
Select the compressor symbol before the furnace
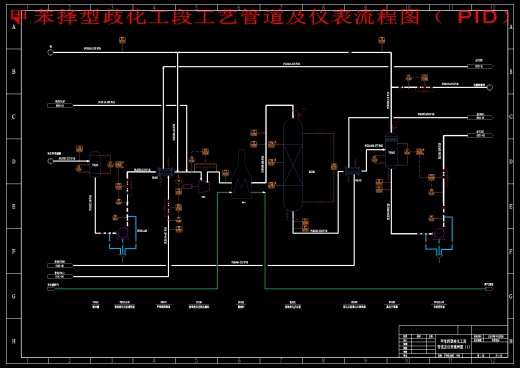tap(204, 187)
